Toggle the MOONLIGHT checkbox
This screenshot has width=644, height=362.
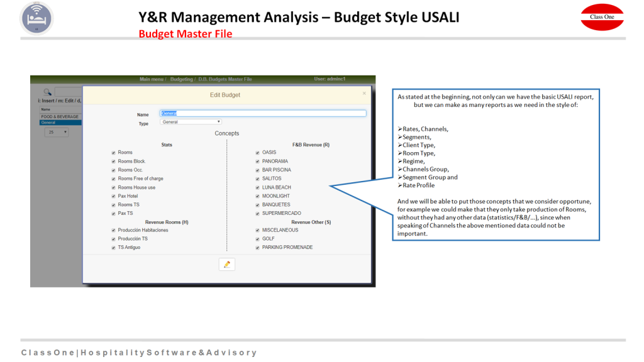[257, 196]
